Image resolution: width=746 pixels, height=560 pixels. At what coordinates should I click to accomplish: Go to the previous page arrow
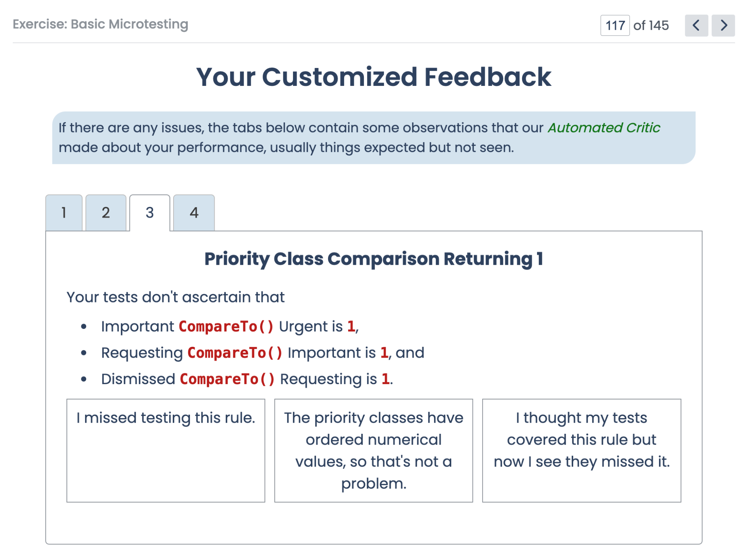tap(696, 25)
